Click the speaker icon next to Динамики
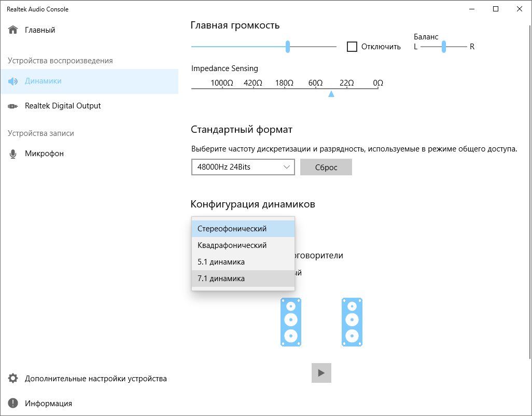 tap(13, 81)
